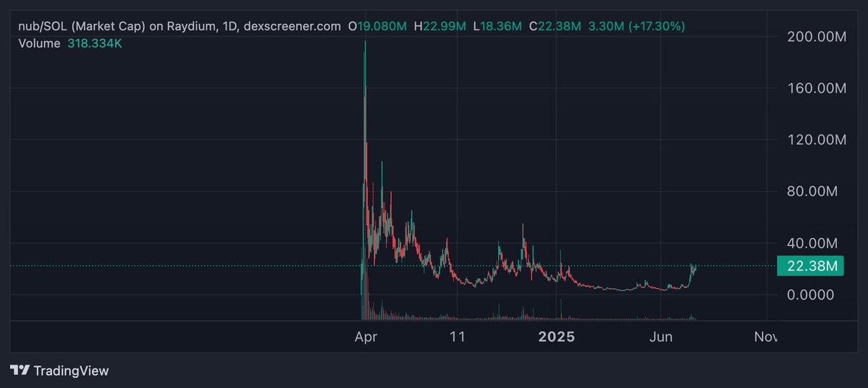Click the 120.00M price axis label
This screenshot has height=388, width=868.
point(817,140)
